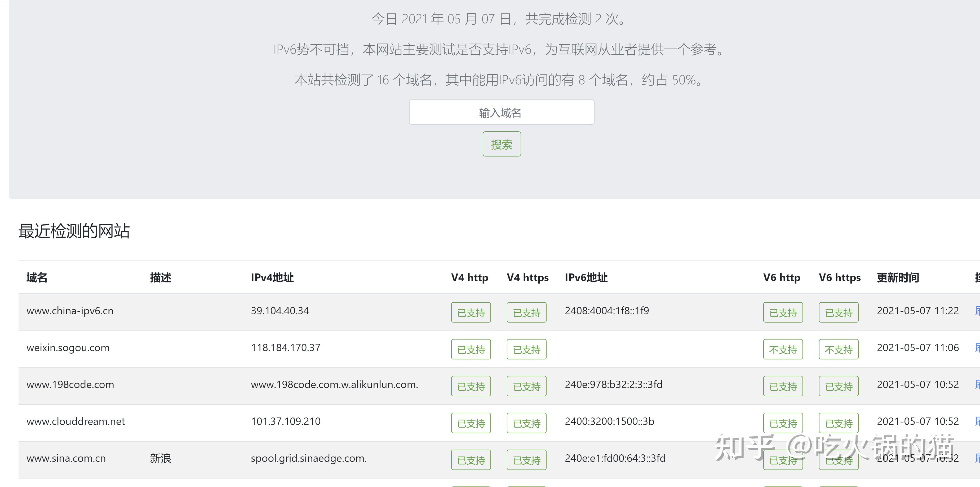Click the V4 http 已支持 badge for www.china-ipv6.cn

point(471,312)
